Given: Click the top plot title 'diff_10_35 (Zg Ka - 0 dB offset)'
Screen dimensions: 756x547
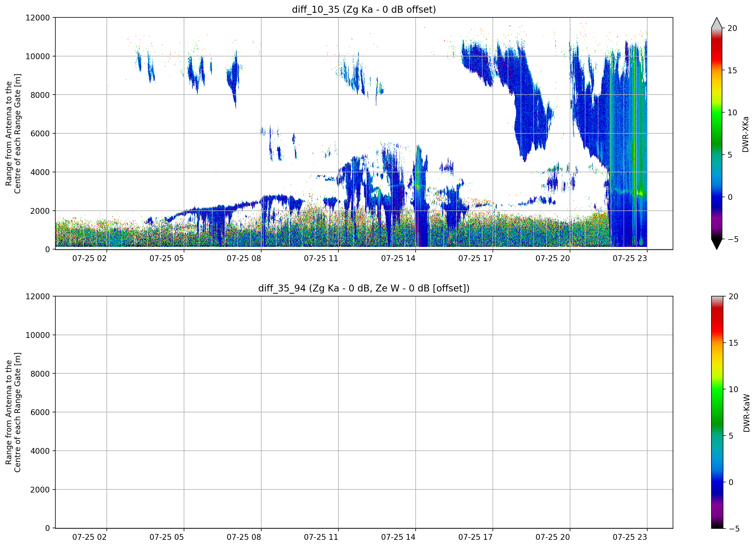Looking at the screenshot, I should point(364,9).
